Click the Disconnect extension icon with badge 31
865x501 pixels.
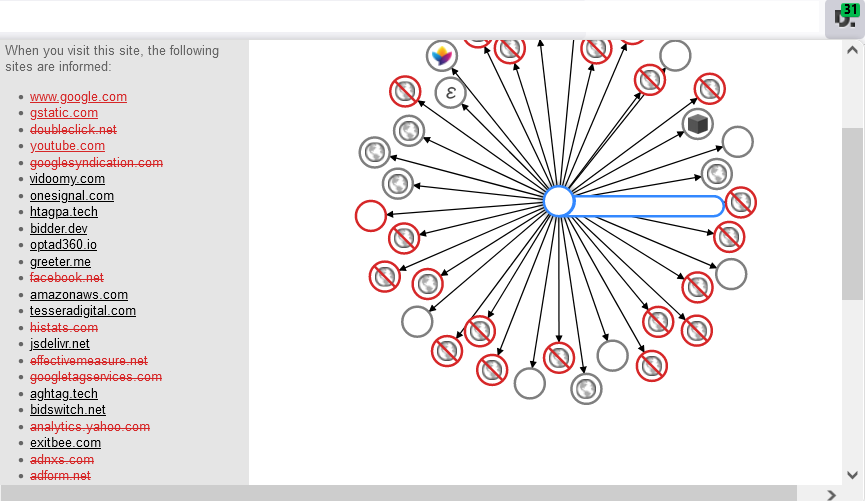[845, 18]
